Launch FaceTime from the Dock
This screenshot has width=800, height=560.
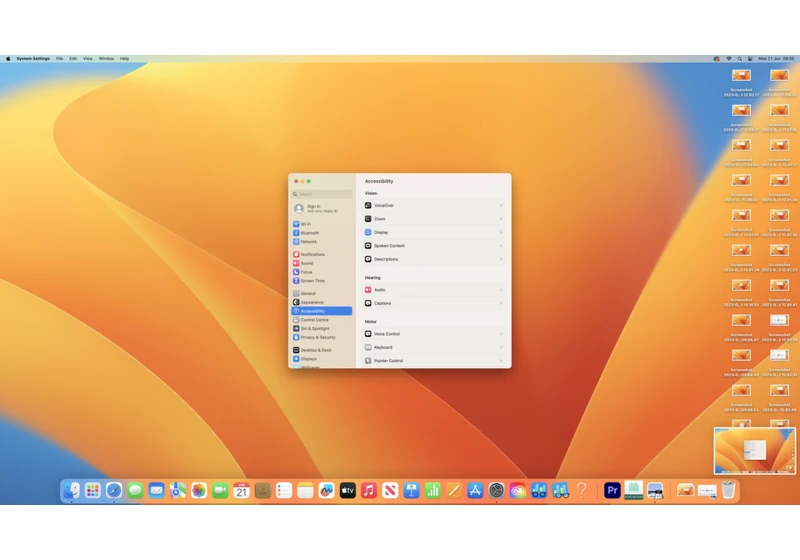(220, 491)
